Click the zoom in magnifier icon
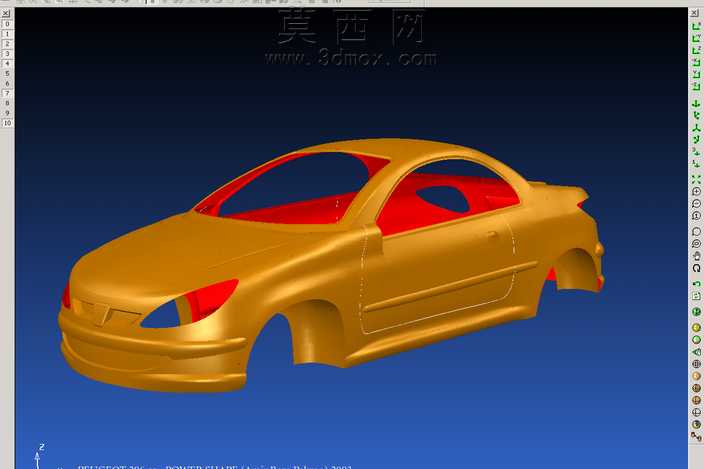Image resolution: width=704 pixels, height=469 pixels. click(x=696, y=192)
